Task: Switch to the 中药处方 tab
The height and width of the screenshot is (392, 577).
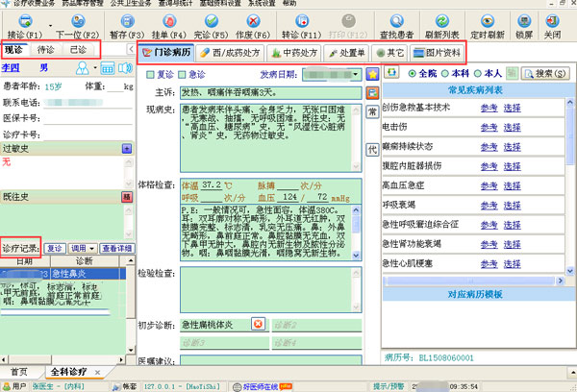Action: click(x=297, y=52)
